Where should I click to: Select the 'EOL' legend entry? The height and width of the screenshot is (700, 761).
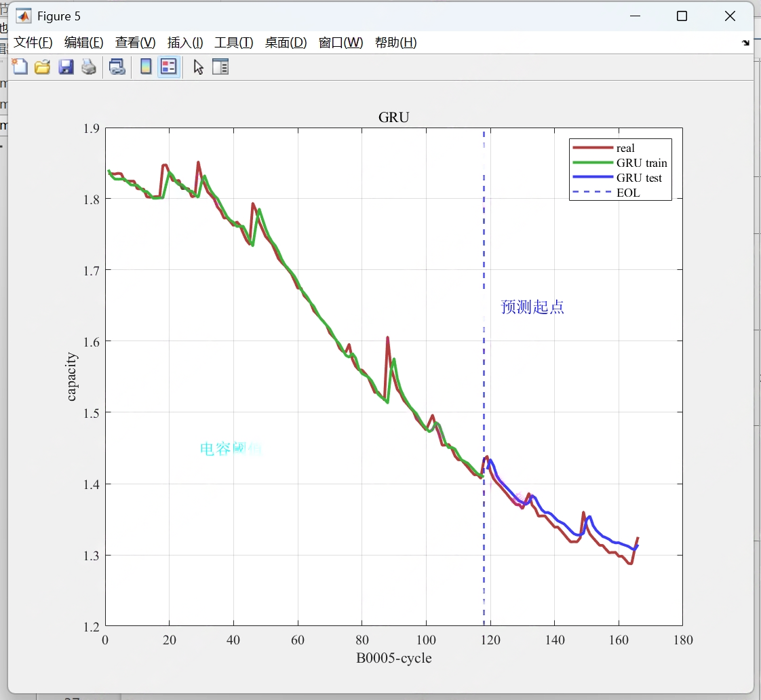(628, 193)
